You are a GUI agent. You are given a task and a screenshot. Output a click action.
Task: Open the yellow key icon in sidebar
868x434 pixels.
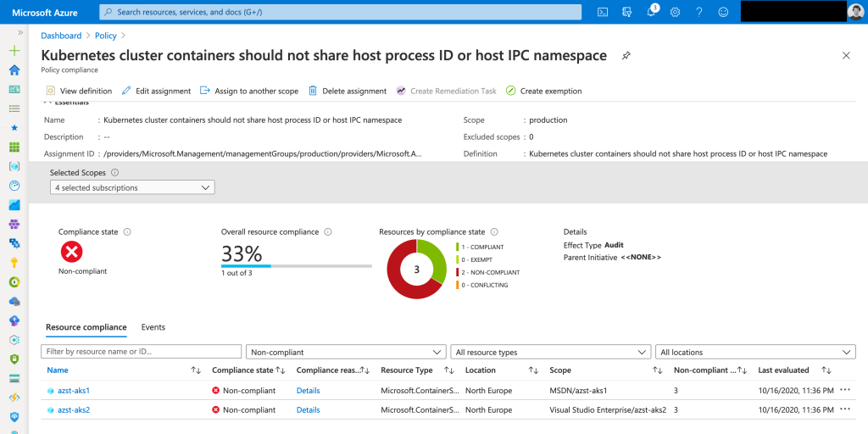(14, 263)
